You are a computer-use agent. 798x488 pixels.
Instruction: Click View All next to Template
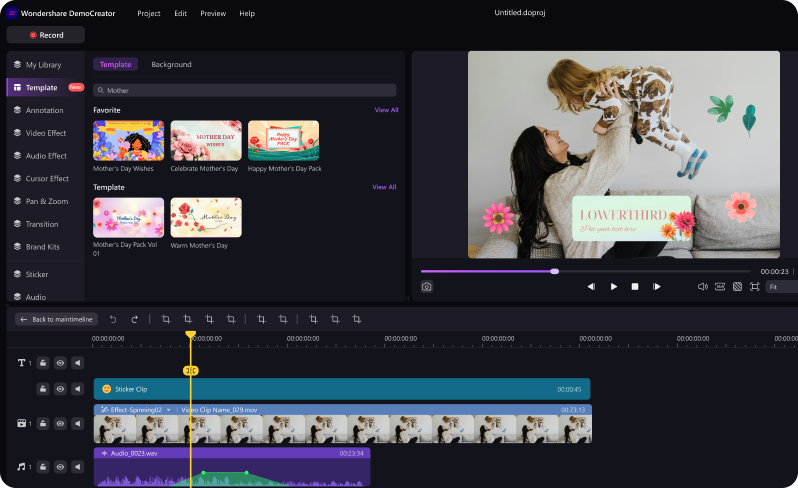(384, 187)
